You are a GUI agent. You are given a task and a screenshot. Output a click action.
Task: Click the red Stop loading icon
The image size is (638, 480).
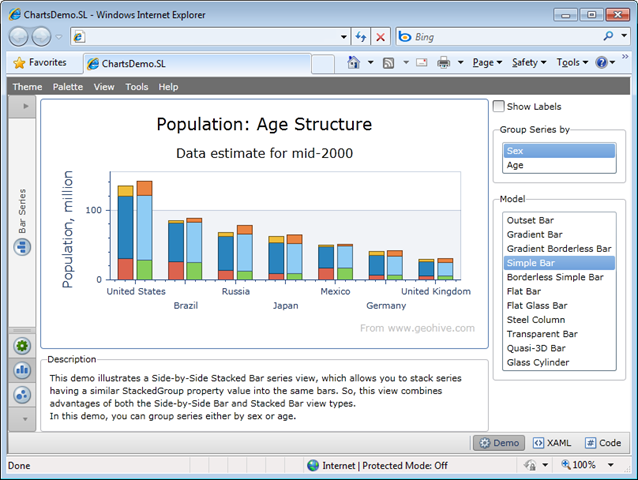coord(380,37)
